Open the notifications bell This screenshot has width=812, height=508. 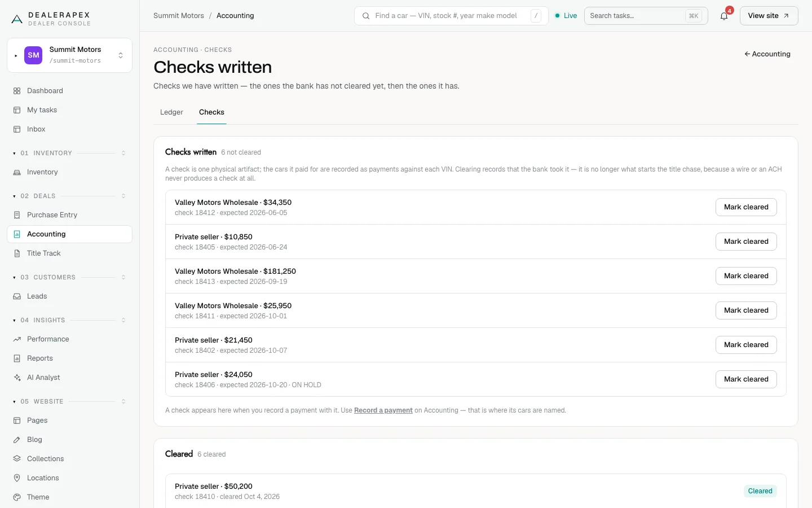724,16
